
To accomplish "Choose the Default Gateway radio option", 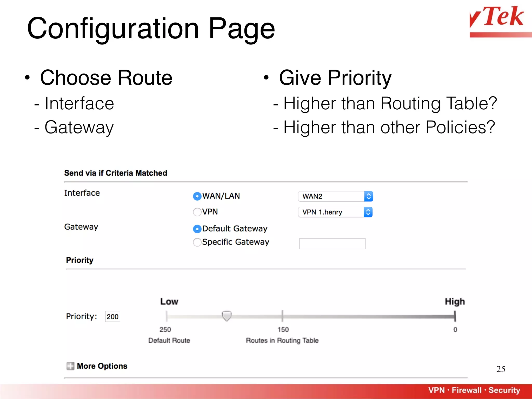I will [x=197, y=229].
